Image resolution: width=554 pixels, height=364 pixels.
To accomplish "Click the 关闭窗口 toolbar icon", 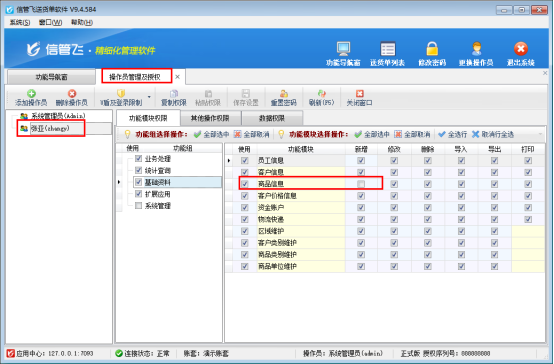I will pyautogui.click(x=360, y=94).
